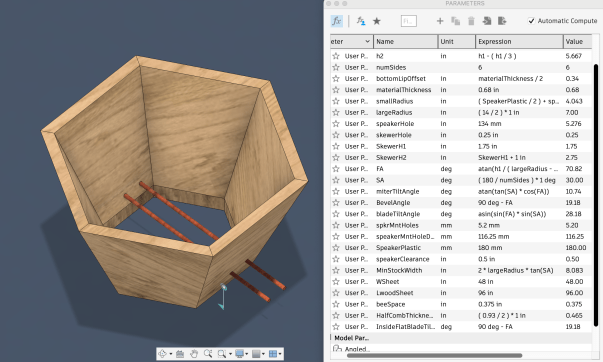Viewport: 603px width, 362px height.
Task: Select the Pan hand tool
Action: tap(194, 354)
